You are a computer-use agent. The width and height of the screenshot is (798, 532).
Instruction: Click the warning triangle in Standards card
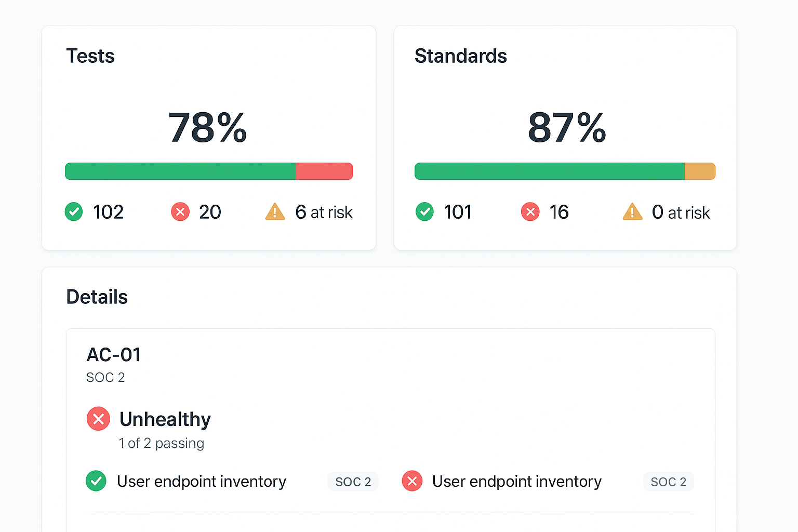tap(632, 212)
